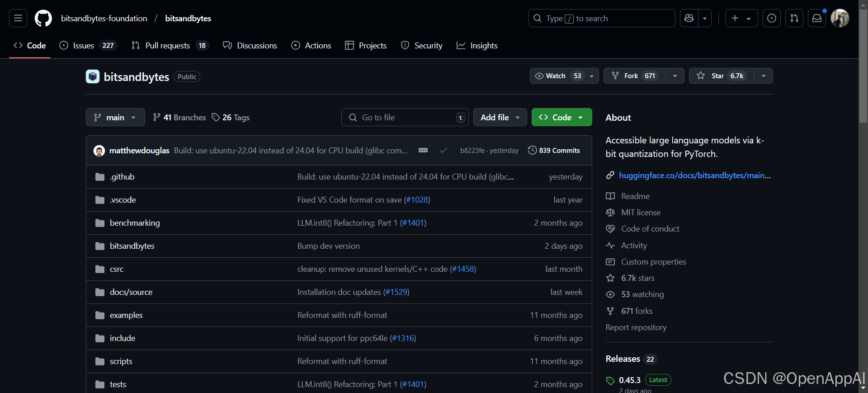
Task: Switch to the Issues tab
Action: [88, 46]
